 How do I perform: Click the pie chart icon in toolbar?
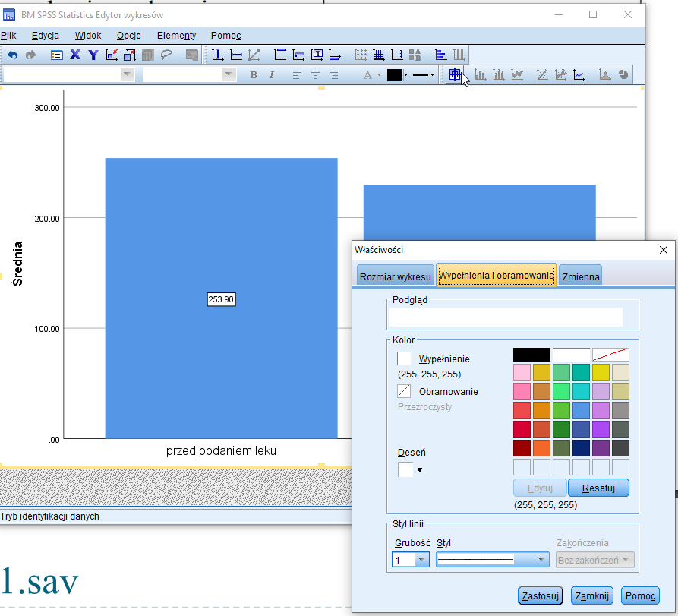(x=623, y=74)
